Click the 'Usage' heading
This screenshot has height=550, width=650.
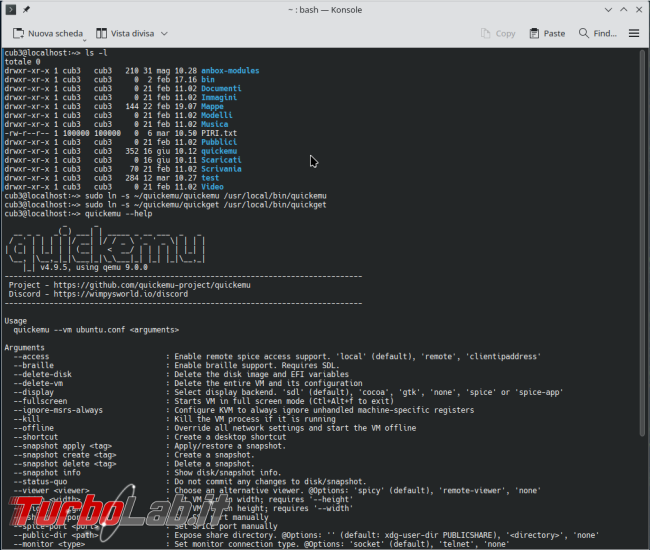pyautogui.click(x=16, y=321)
